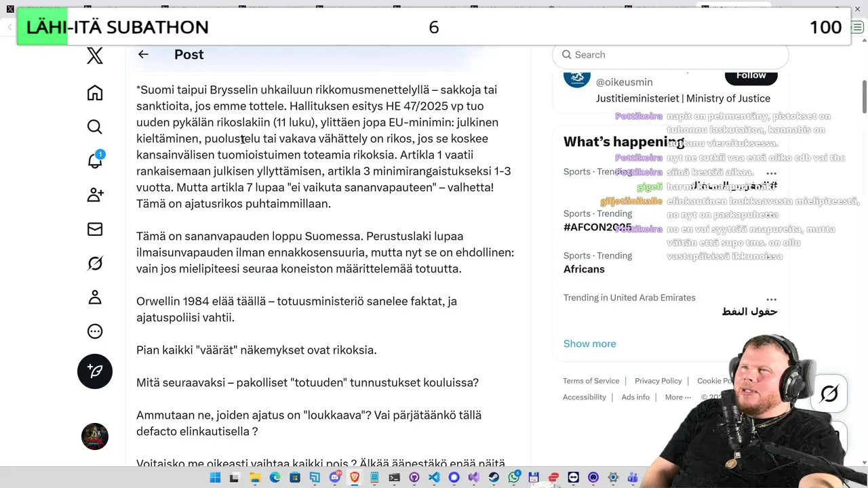Open WhatsApp from taskbar
This screenshot has height=488, width=868.
(514, 478)
